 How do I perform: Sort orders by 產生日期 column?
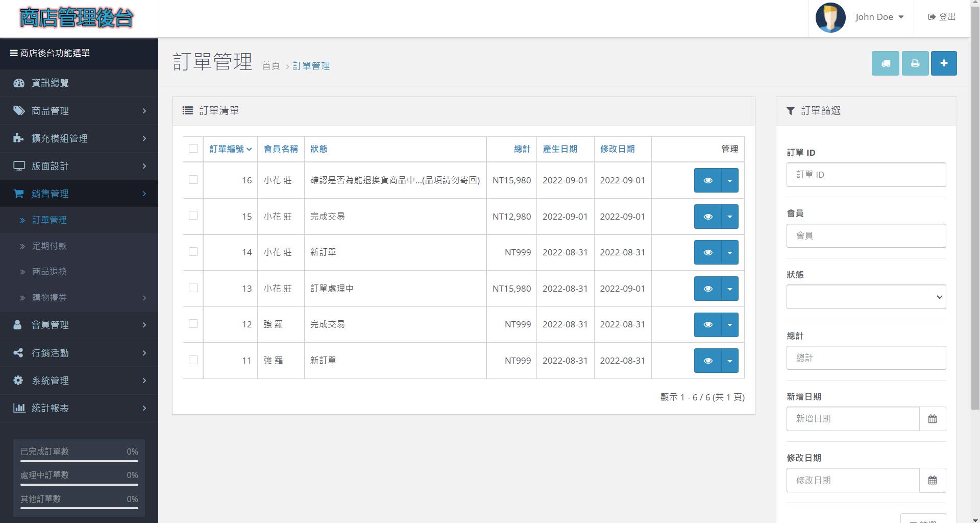coord(560,149)
